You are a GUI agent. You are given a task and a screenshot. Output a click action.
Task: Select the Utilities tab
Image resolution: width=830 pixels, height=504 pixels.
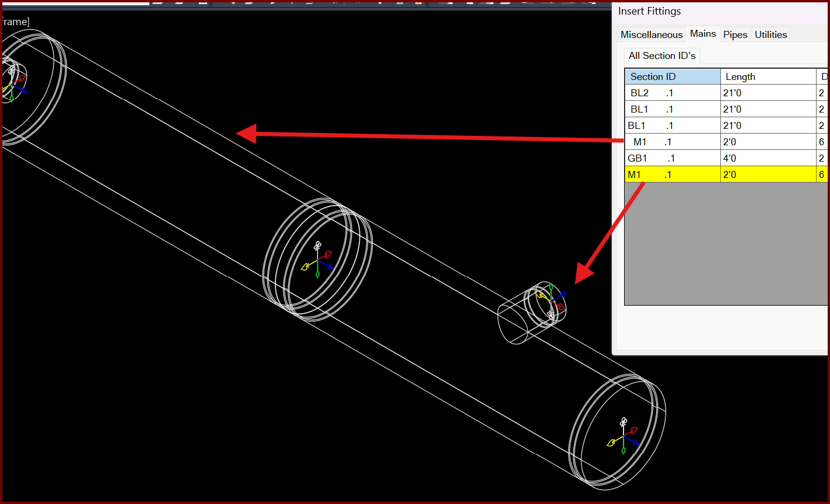771,34
